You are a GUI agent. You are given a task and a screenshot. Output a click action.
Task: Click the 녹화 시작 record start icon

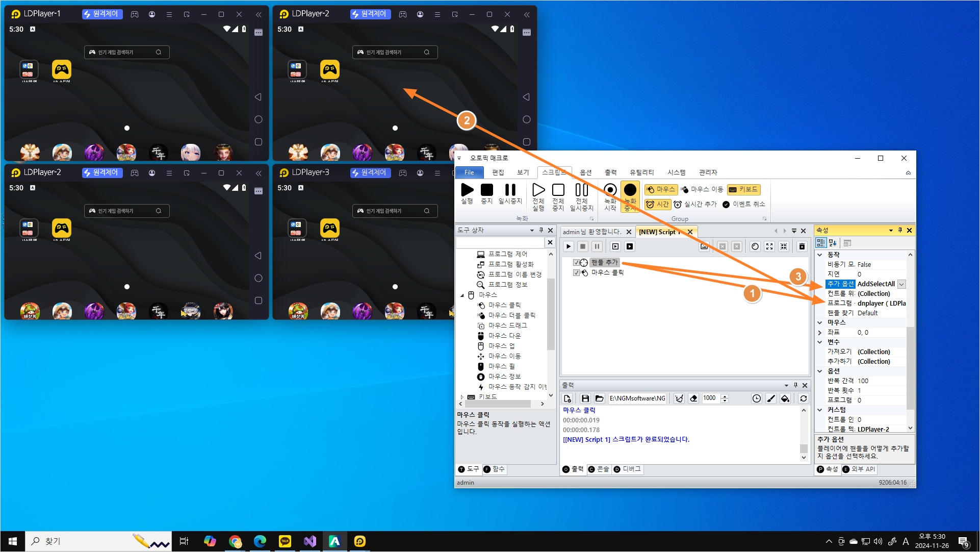[x=610, y=190]
